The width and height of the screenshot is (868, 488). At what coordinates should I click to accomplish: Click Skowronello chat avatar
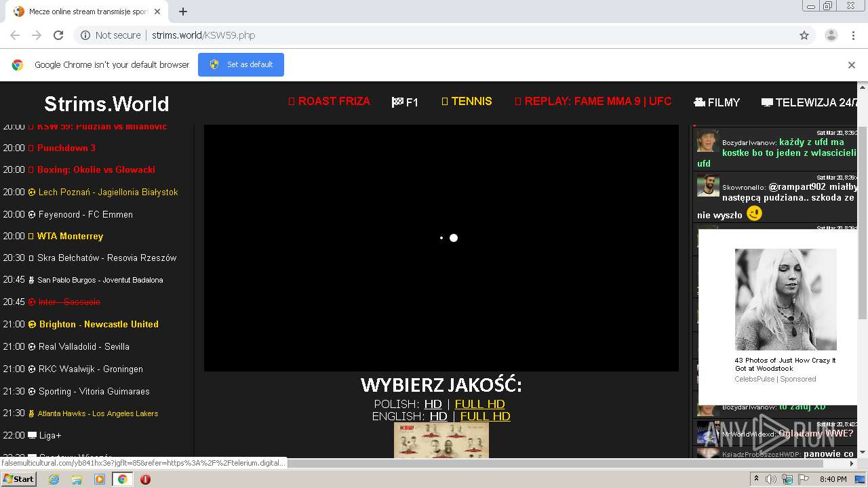708,186
